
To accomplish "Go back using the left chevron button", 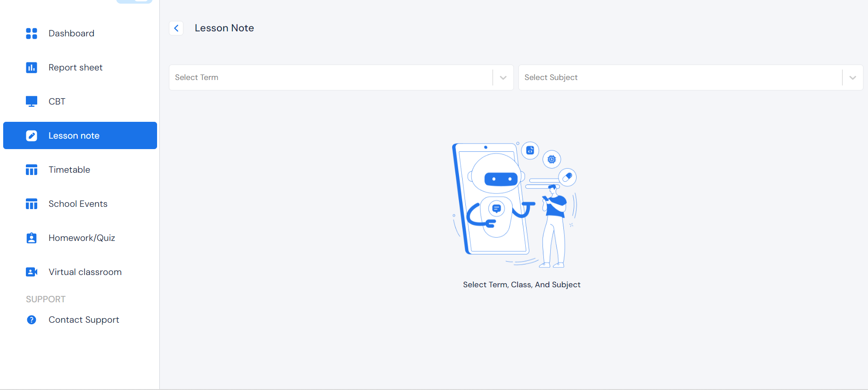I will pos(176,28).
